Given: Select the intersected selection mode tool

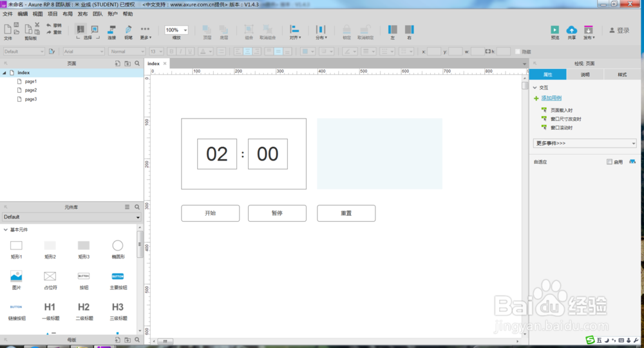Looking at the screenshot, I should (80, 29).
